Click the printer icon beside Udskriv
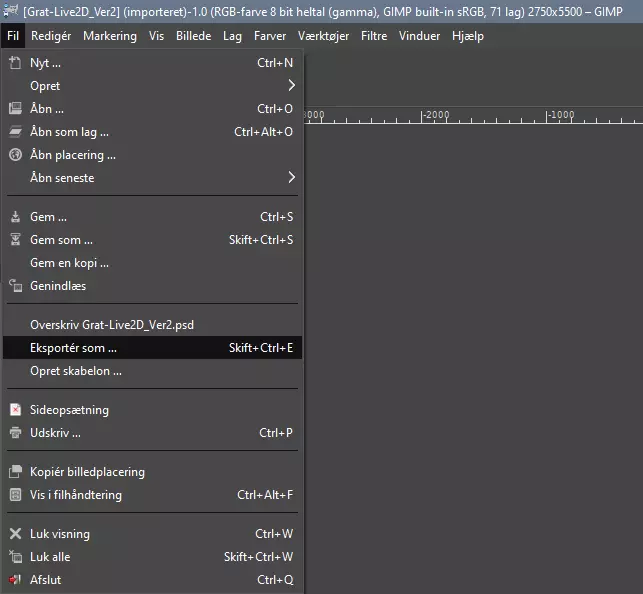The width and height of the screenshot is (643, 594). 15,432
